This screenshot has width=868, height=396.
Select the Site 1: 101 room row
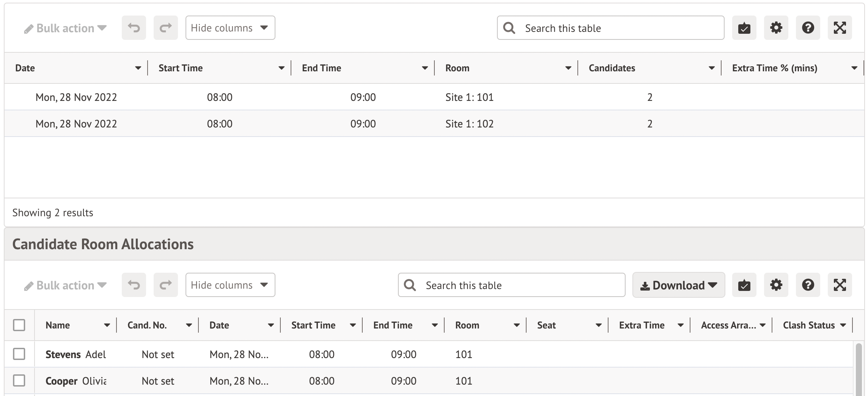point(469,97)
